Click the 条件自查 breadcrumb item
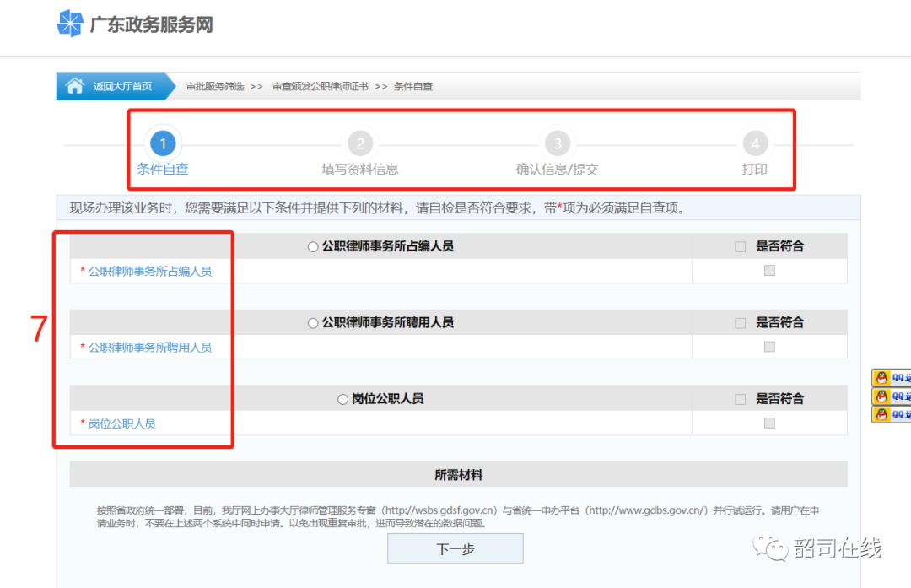 click(413, 87)
